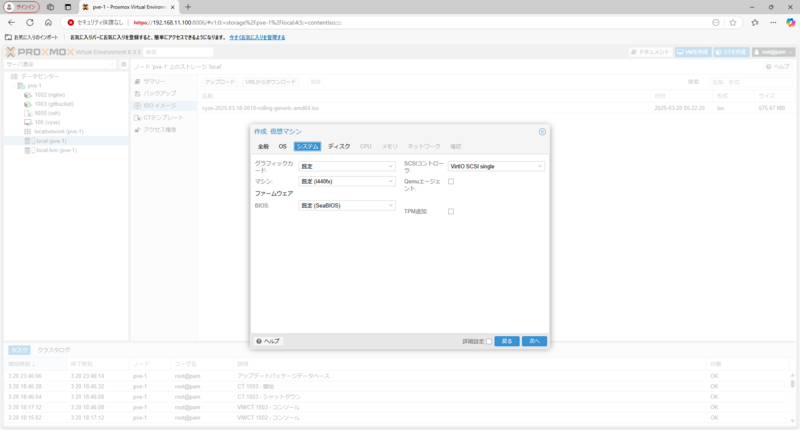Screen dimensions: 800x430
Task: Click the Proxmox header search field
Action: tap(178, 52)
